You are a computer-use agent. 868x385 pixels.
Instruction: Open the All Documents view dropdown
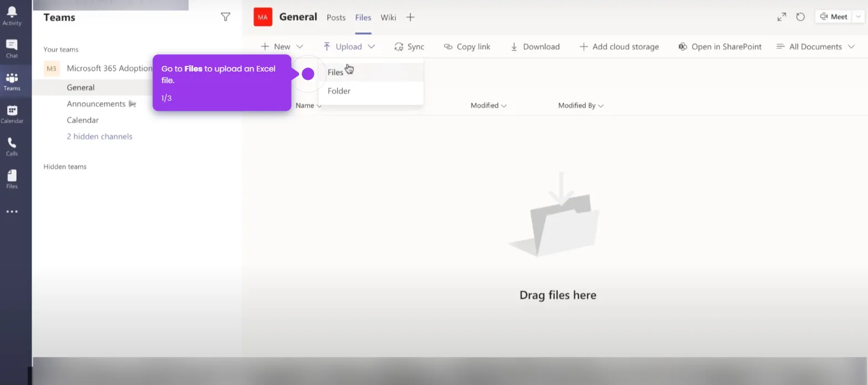point(815,47)
